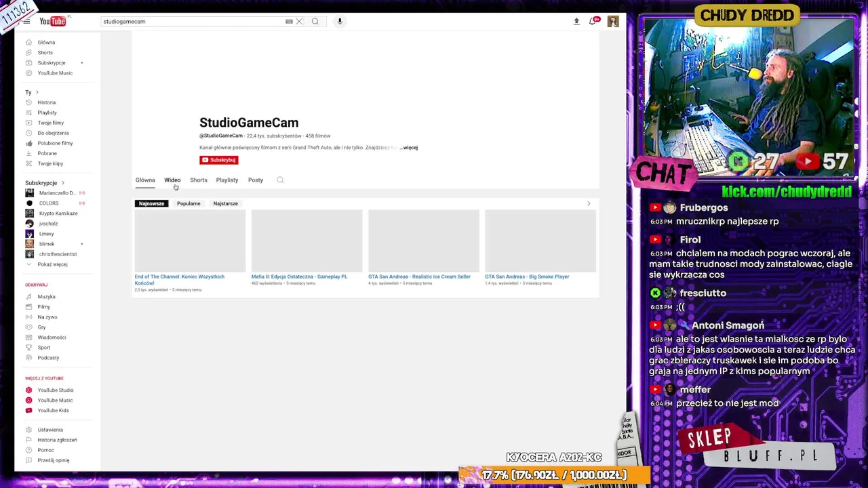Switch to the Wideo channel tab
This screenshot has width=868, height=488.
point(172,180)
